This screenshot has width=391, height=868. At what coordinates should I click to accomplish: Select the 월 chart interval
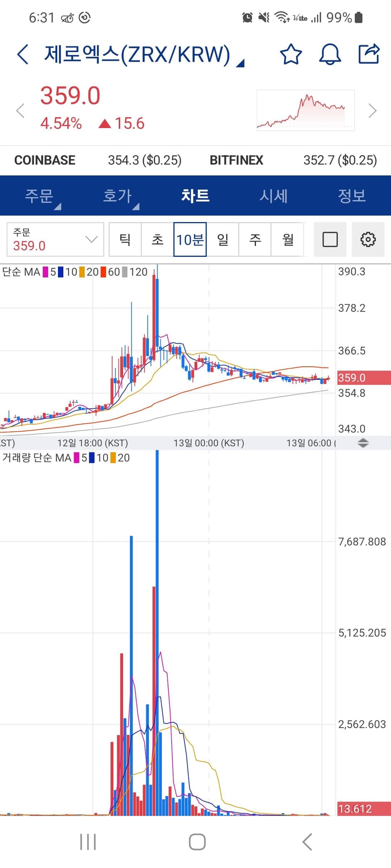click(x=288, y=239)
